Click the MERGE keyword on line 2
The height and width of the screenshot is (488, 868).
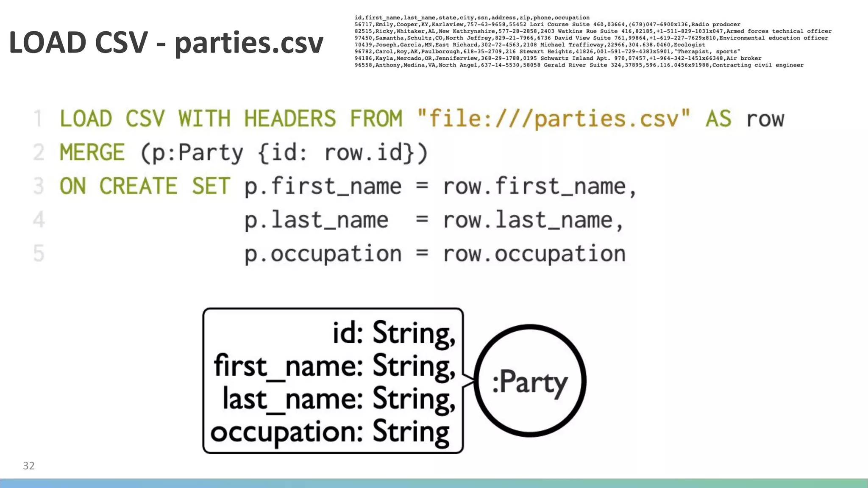(x=92, y=152)
